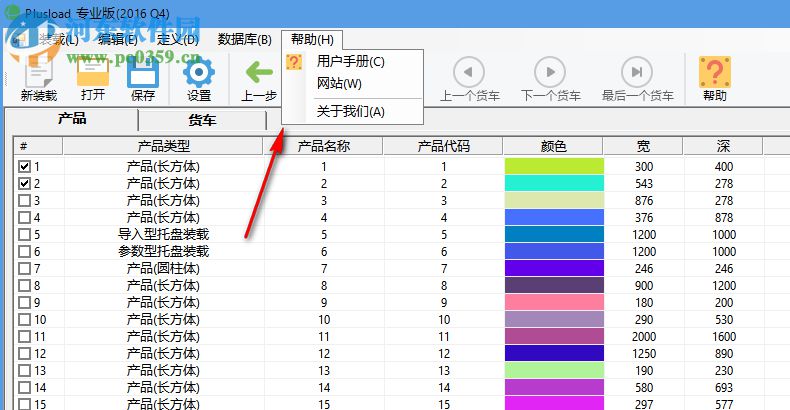Click width value 2000 in row 11
The width and height of the screenshot is (790, 410).
point(644,336)
